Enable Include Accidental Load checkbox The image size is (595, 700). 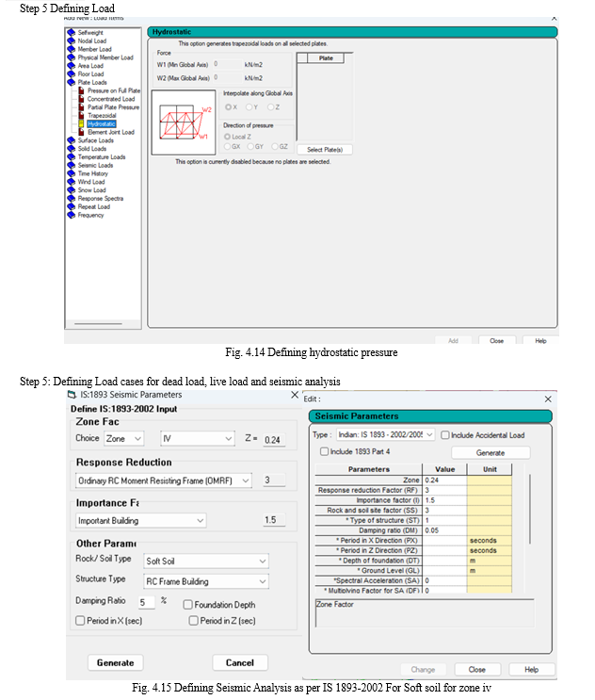tap(445, 435)
